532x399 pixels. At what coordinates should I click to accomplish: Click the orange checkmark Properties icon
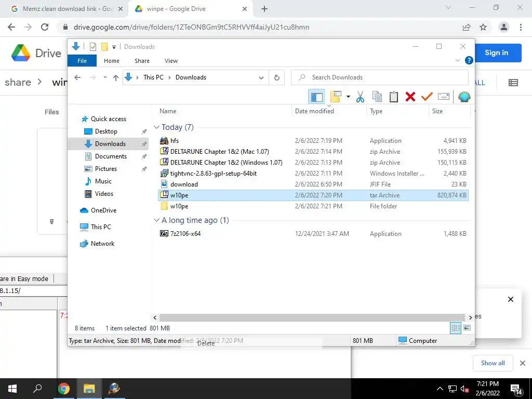point(427,97)
